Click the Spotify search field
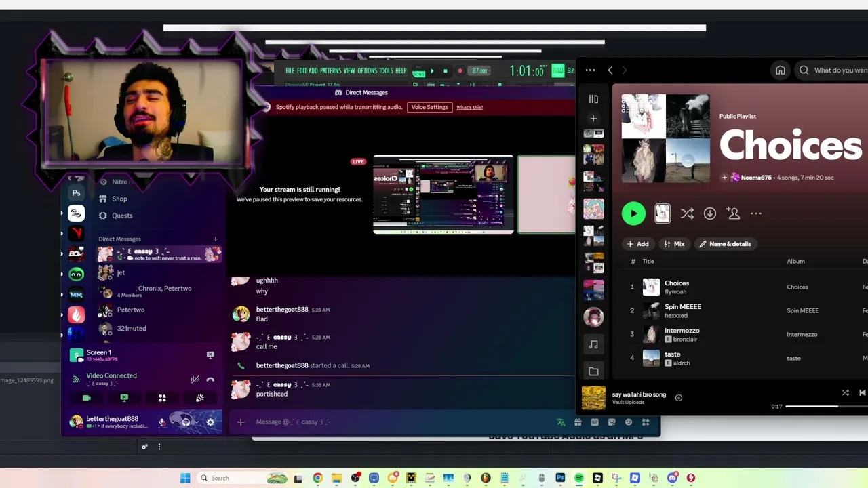Viewport: 868px width, 488px height. [834, 70]
